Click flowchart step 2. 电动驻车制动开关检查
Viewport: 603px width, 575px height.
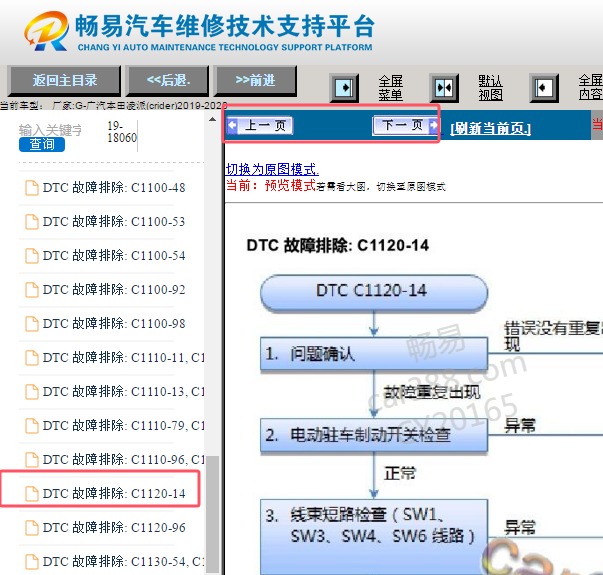click(374, 435)
